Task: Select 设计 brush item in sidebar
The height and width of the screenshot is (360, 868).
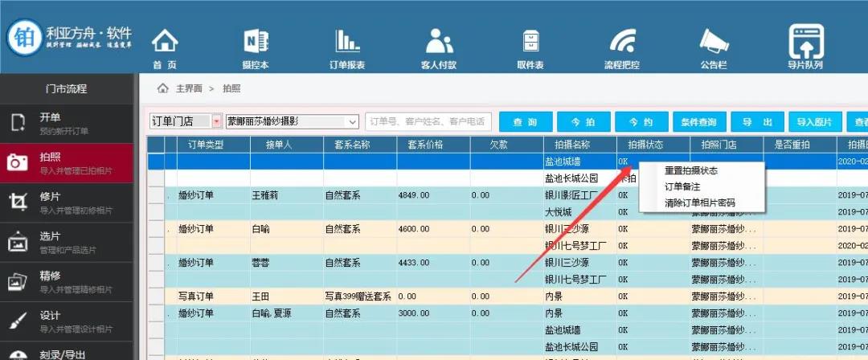Action: [x=67, y=321]
